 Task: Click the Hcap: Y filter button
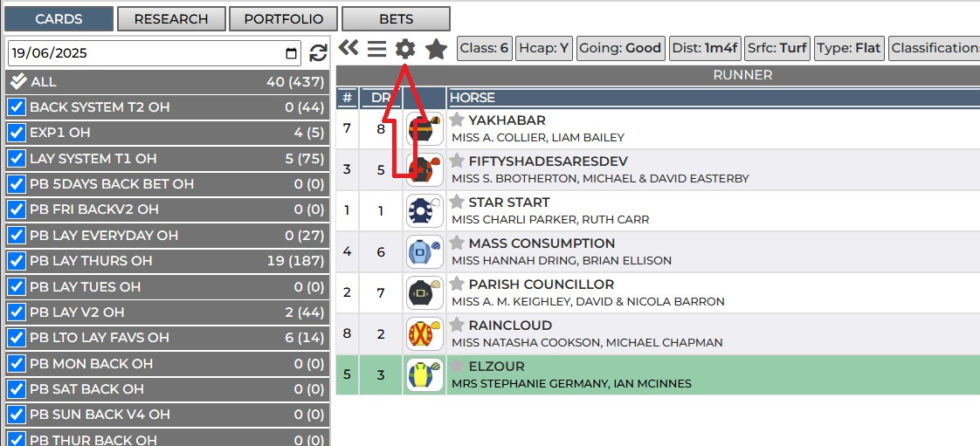[544, 48]
